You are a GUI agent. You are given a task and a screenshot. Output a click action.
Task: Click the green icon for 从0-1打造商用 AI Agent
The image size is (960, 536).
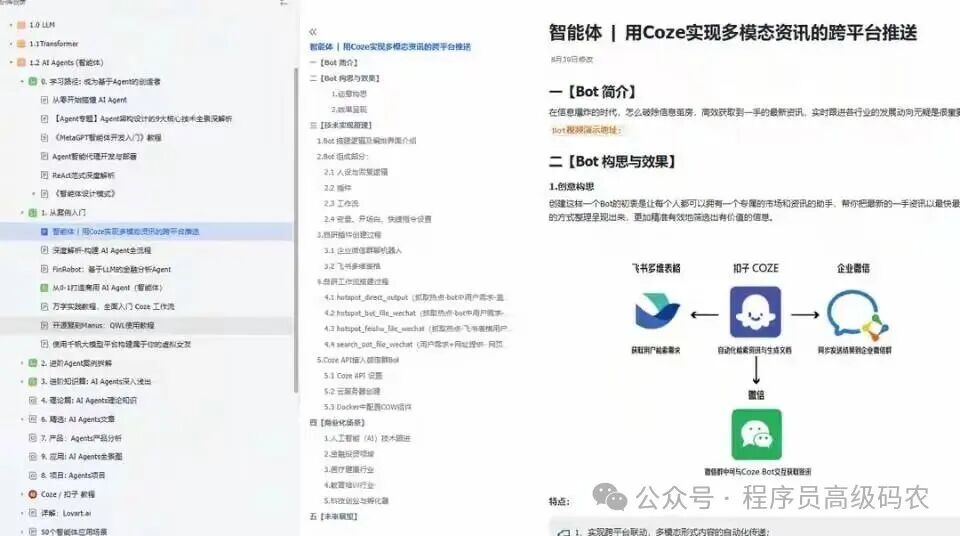[x=44, y=287]
